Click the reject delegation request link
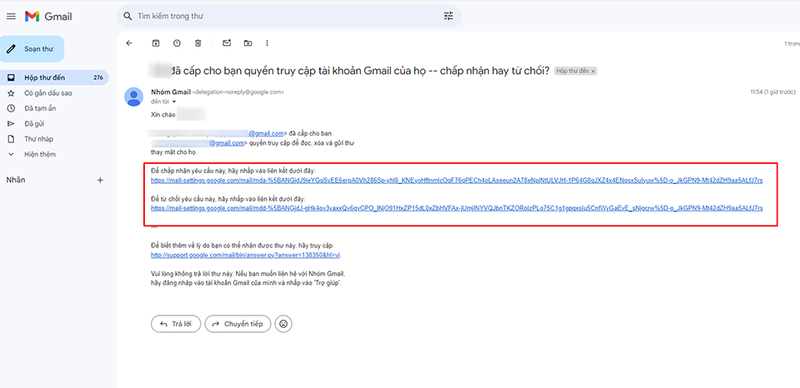 point(457,208)
